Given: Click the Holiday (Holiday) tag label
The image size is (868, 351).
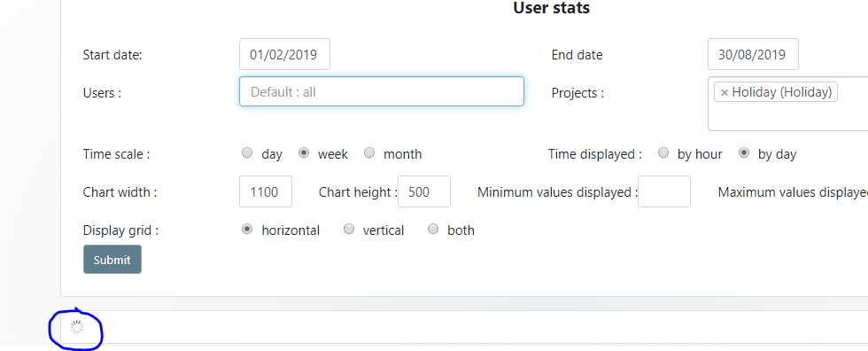Looking at the screenshot, I should 781,92.
